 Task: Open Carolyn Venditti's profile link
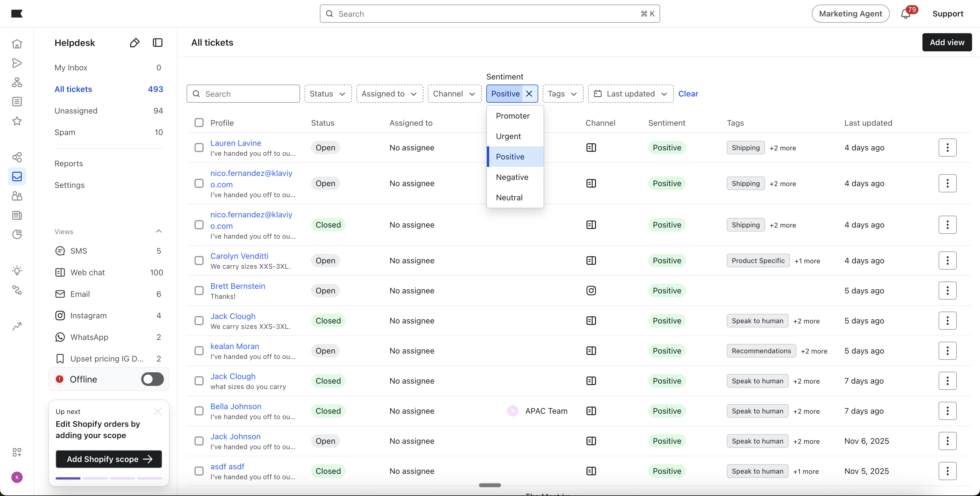pyautogui.click(x=239, y=256)
